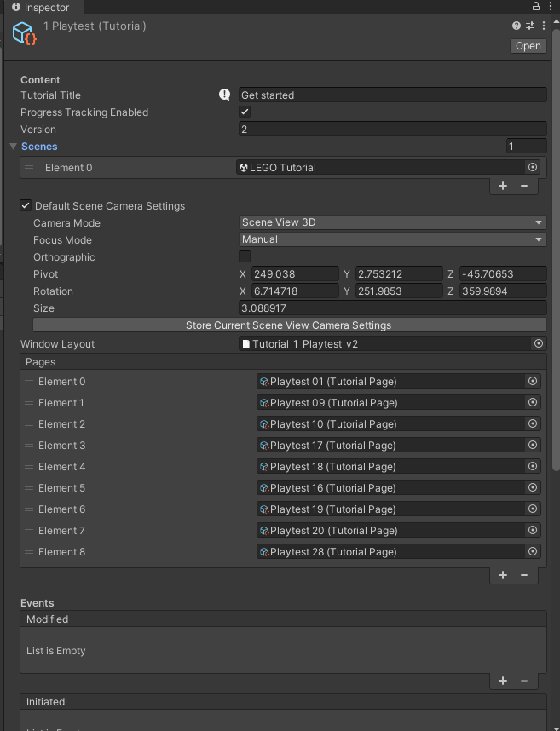560x731 pixels.
Task: Click the Pivot Y value field
Action: click(x=399, y=274)
